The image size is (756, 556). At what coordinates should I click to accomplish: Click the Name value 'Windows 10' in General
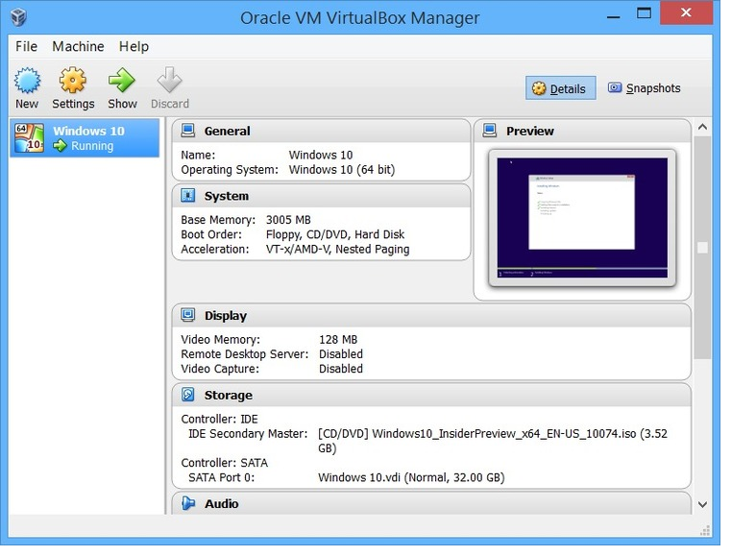click(321, 156)
